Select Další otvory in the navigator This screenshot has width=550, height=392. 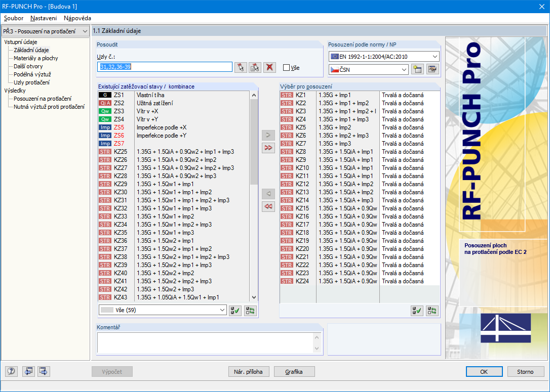(x=28, y=66)
